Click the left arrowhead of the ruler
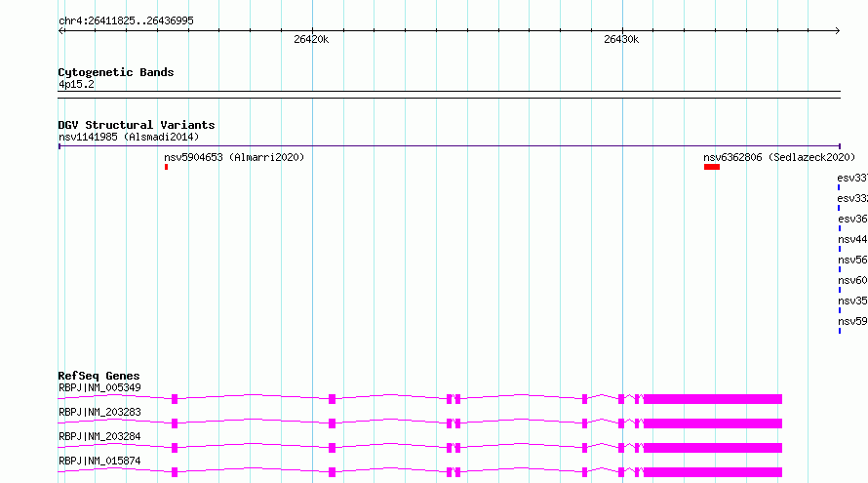Image resolution: width=868 pixels, height=483 pixels. click(61, 31)
